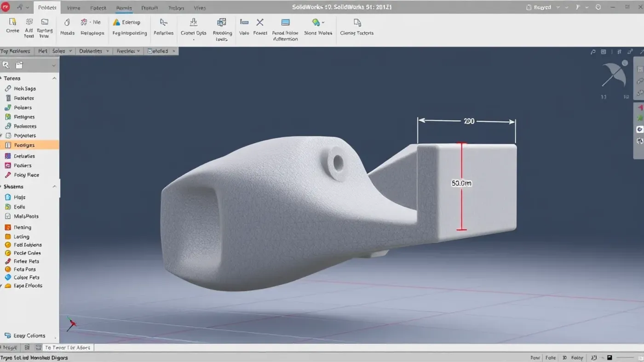Select the "Foloy Ruce" tree item
The height and width of the screenshot is (362, 644).
[26, 175]
